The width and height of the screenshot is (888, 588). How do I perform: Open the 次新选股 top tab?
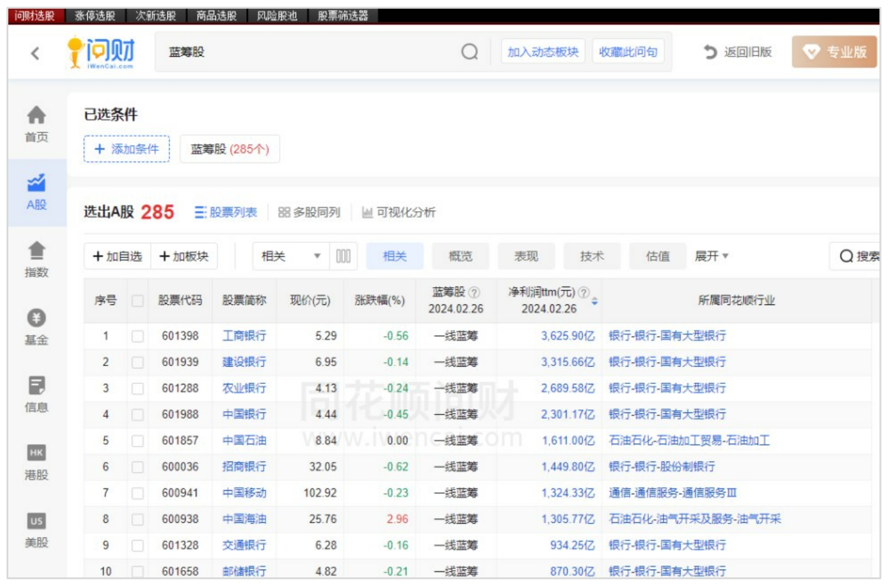156,16
